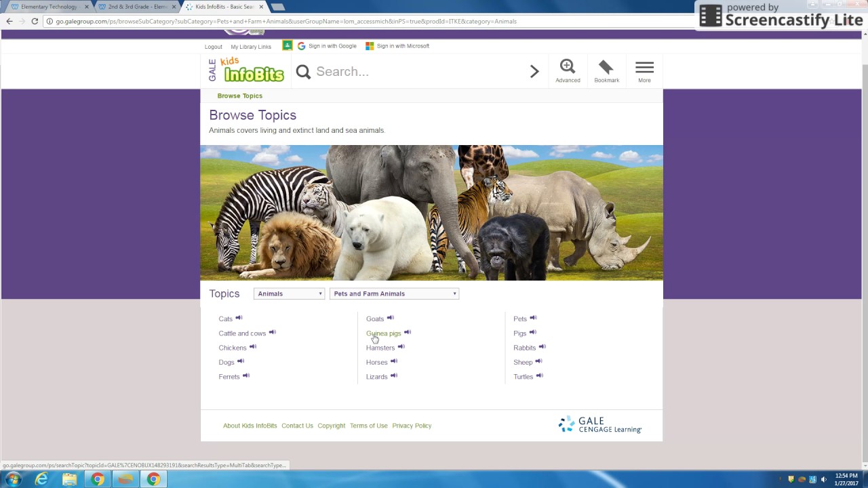Play audio for Cattle and cows
Image resolution: width=868 pixels, height=488 pixels.
273,332
